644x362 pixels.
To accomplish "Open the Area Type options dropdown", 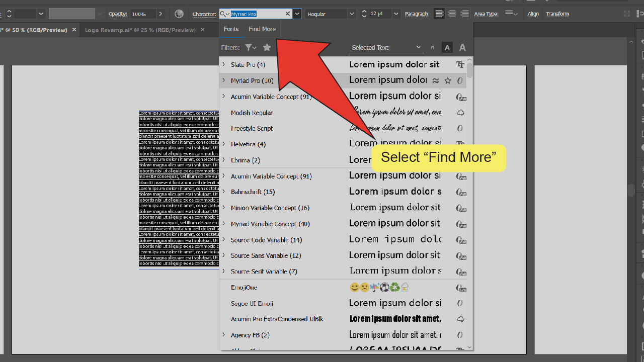I will tap(511, 14).
